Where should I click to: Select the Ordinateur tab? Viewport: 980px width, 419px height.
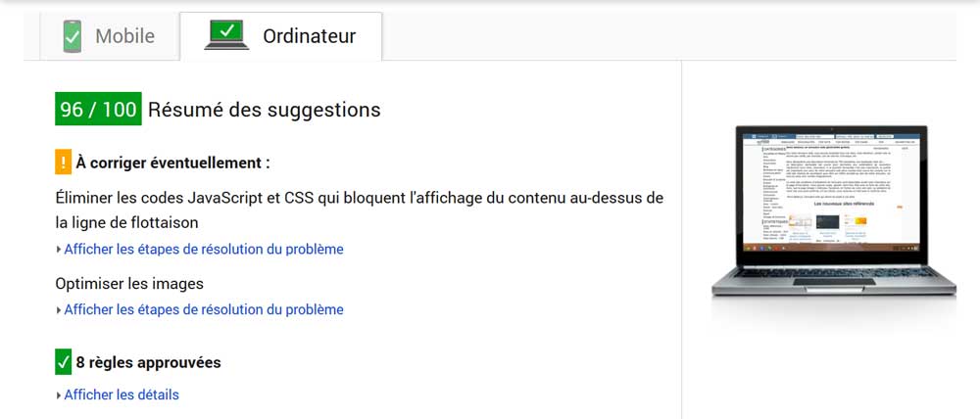click(x=280, y=36)
